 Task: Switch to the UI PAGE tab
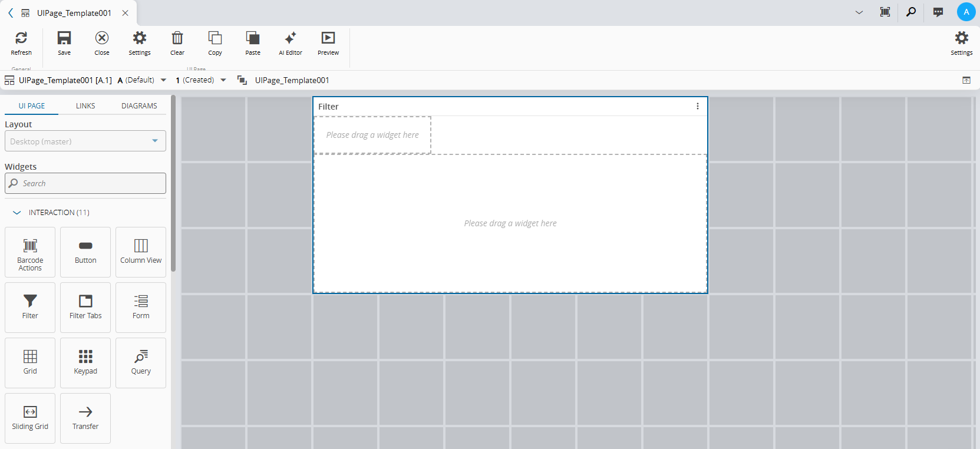pos(32,106)
